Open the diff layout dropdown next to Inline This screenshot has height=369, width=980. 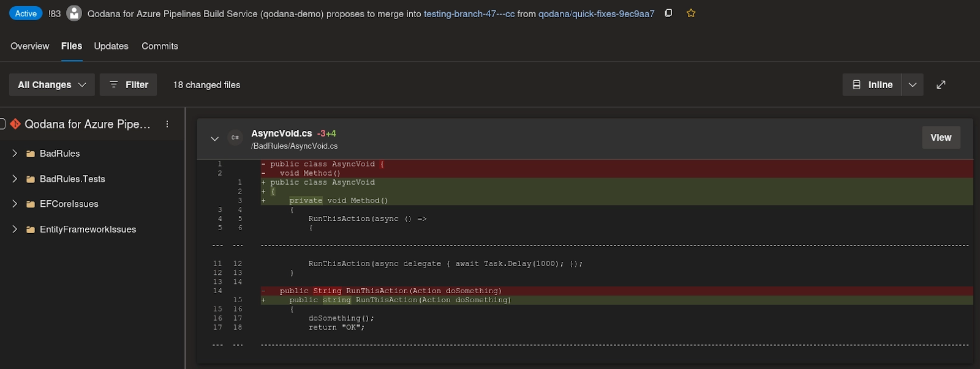913,84
